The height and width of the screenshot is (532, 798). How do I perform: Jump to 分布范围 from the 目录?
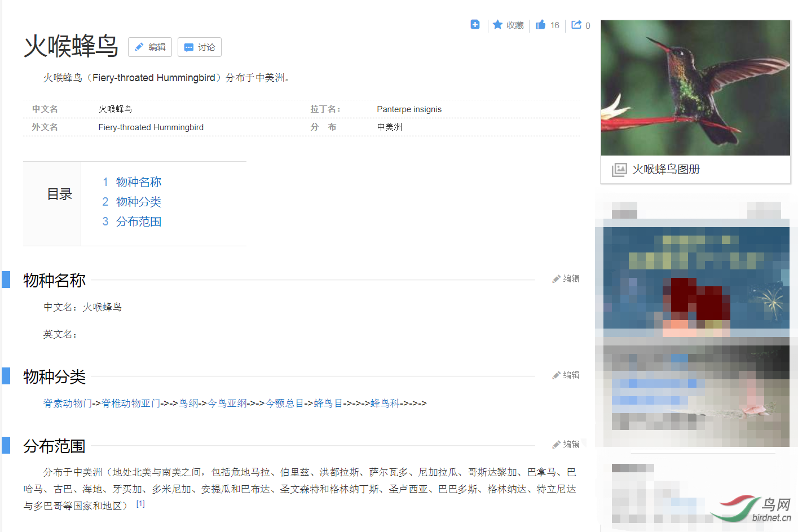(x=138, y=221)
